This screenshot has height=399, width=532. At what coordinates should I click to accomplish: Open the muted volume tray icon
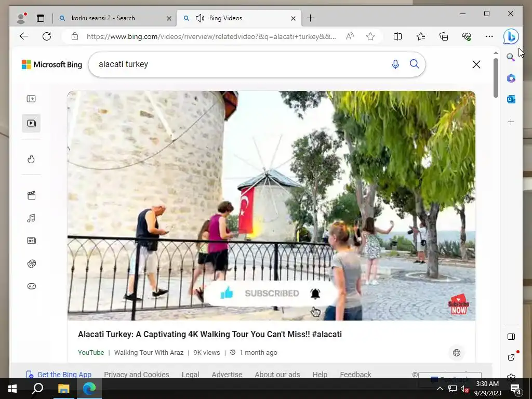pos(465,389)
